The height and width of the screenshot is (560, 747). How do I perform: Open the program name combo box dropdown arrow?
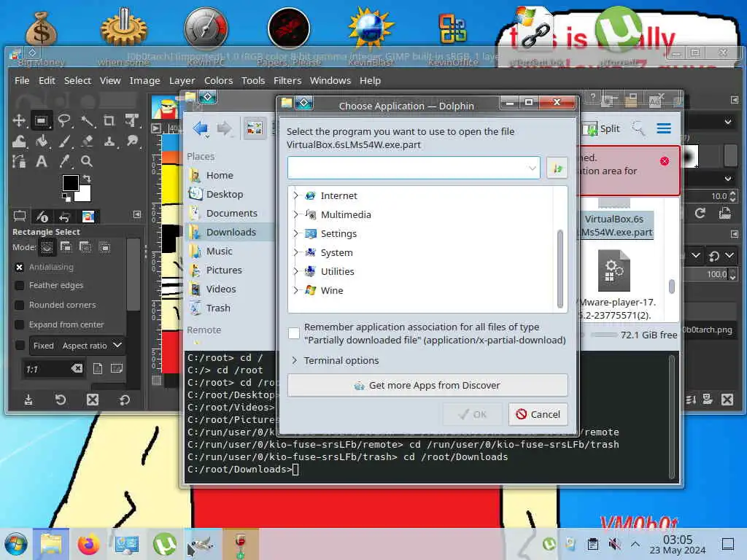[532, 168]
